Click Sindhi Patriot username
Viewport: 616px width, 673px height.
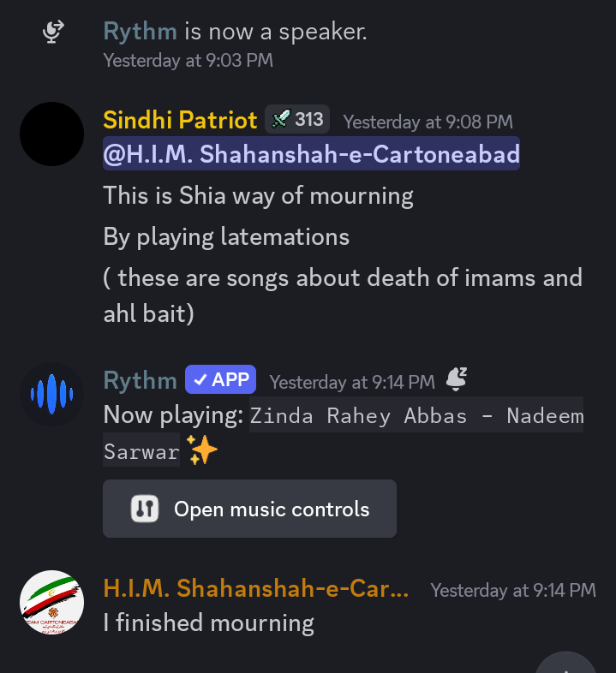[180, 120]
